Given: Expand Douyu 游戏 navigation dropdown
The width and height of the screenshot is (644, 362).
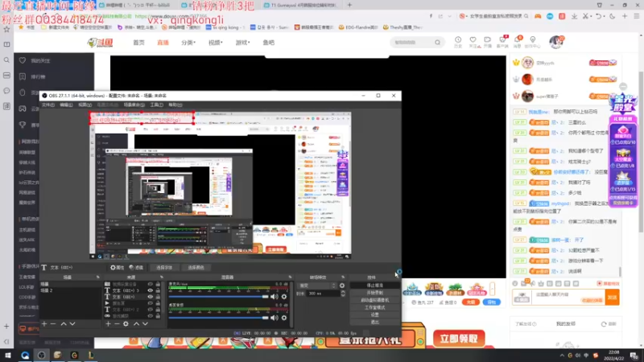Looking at the screenshot, I should coord(242,43).
